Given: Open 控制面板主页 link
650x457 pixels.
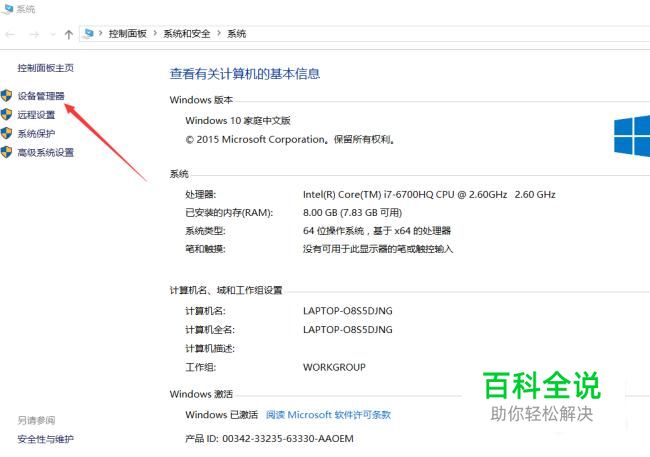Looking at the screenshot, I should [x=46, y=68].
